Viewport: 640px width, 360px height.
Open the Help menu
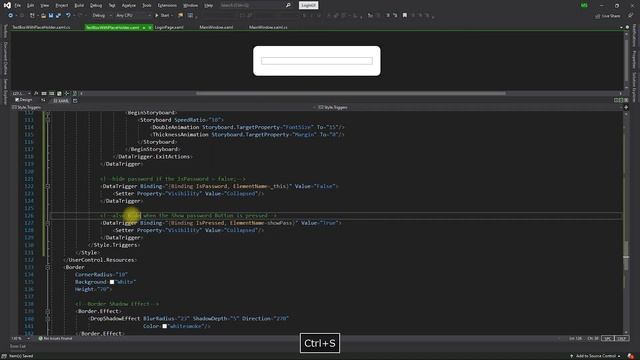pos(209,5)
